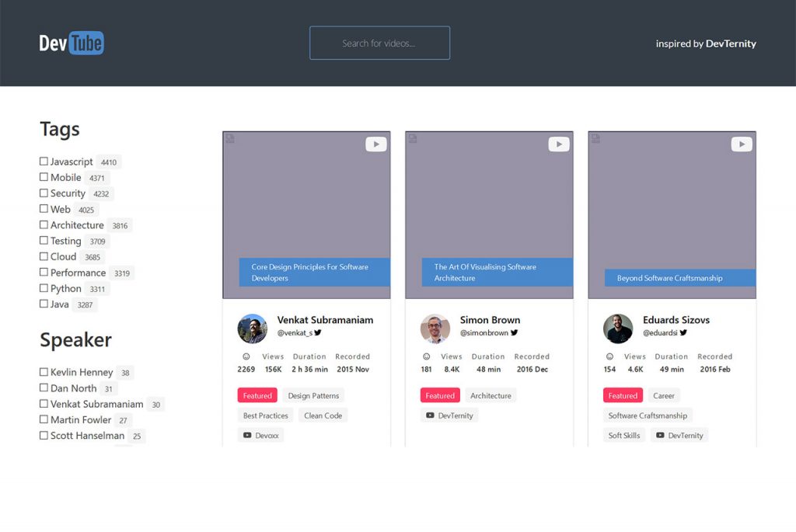Image resolution: width=796 pixels, height=532 pixels.
Task: Tick the Kevlin Henney speaker checkbox
Action: 44,372
